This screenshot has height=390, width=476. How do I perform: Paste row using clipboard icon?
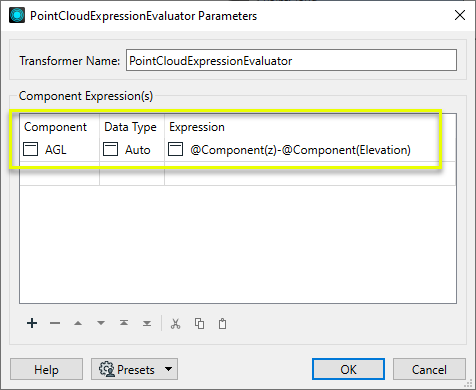pyautogui.click(x=223, y=323)
